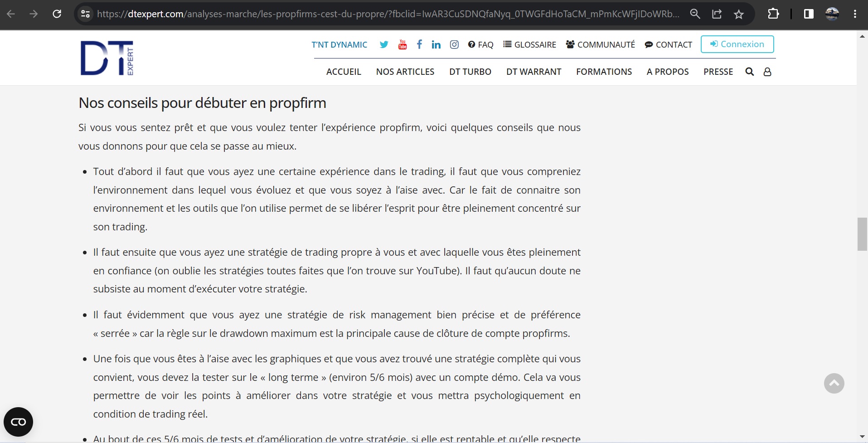The width and height of the screenshot is (868, 443).
Task: Click the Connexion login button
Action: pos(737,44)
